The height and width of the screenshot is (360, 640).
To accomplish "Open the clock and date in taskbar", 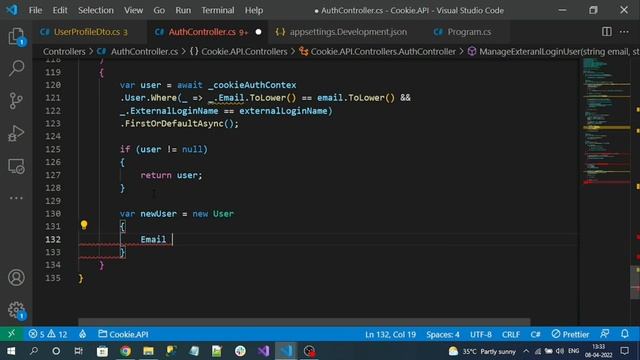I will coord(598,351).
